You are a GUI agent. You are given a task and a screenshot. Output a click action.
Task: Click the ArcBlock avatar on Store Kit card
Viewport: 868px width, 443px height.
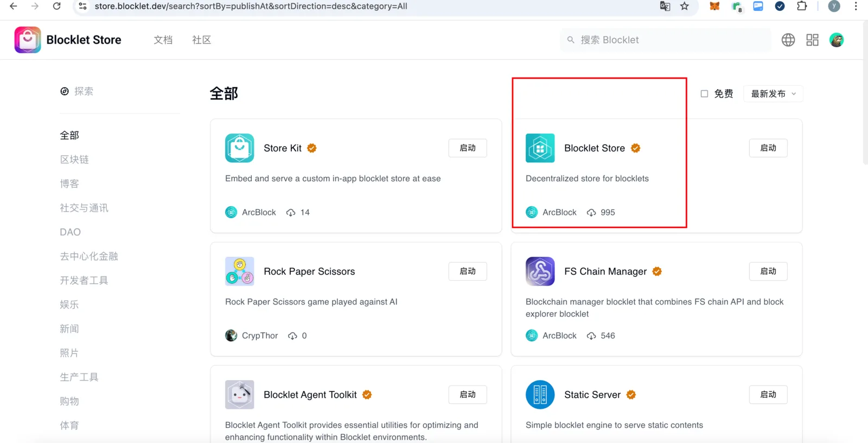pos(231,212)
